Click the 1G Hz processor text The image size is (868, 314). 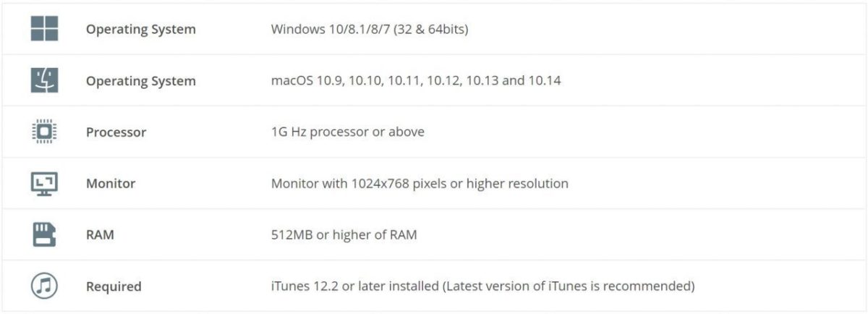coord(347,132)
